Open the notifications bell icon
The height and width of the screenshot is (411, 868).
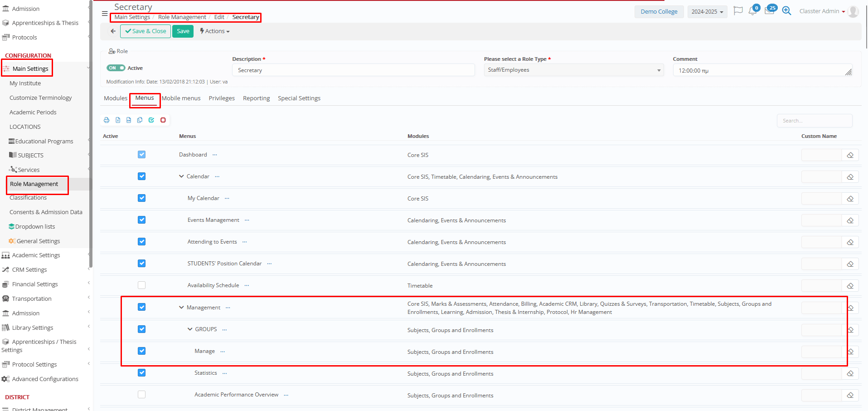(x=752, y=11)
